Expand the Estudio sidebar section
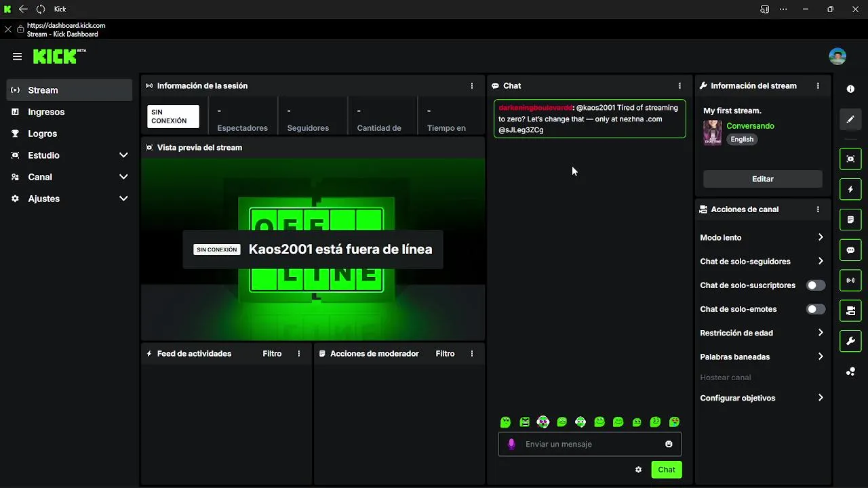The height and width of the screenshot is (488, 868). click(x=69, y=155)
